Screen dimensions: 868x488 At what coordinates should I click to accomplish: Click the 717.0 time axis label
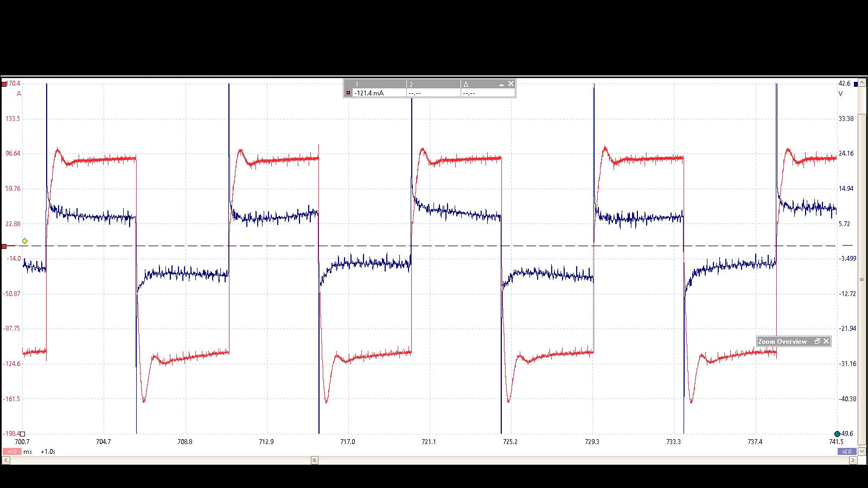click(x=348, y=442)
